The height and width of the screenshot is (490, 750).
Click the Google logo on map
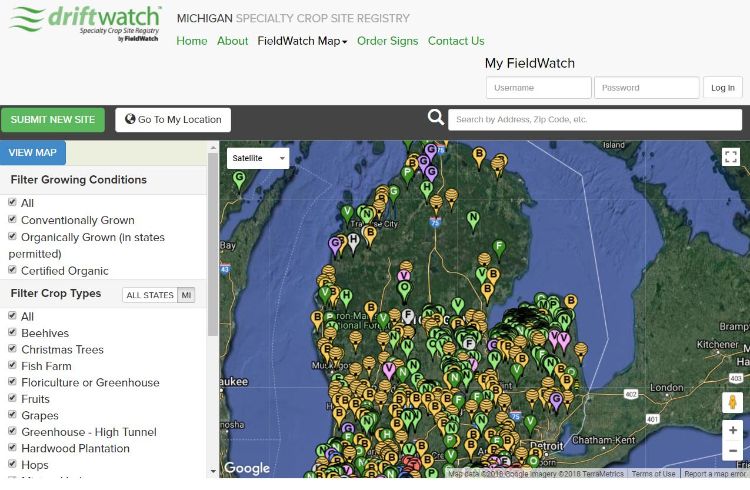246,468
